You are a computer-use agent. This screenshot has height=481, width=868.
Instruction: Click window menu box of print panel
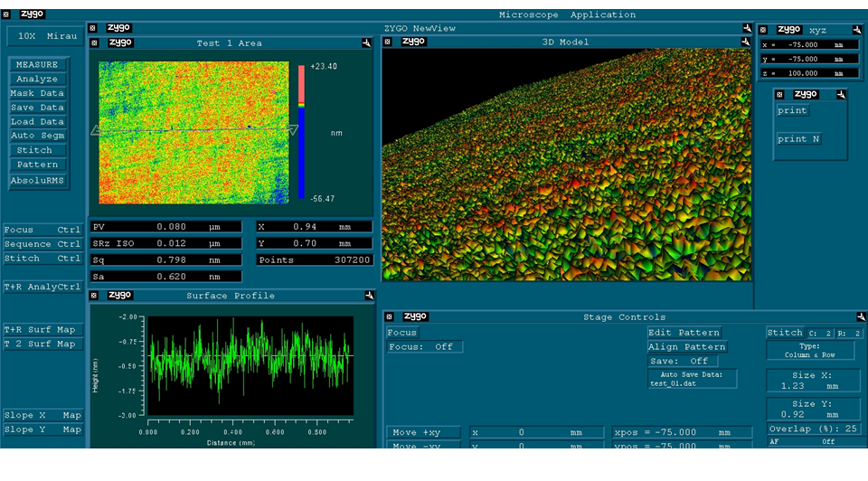point(779,95)
